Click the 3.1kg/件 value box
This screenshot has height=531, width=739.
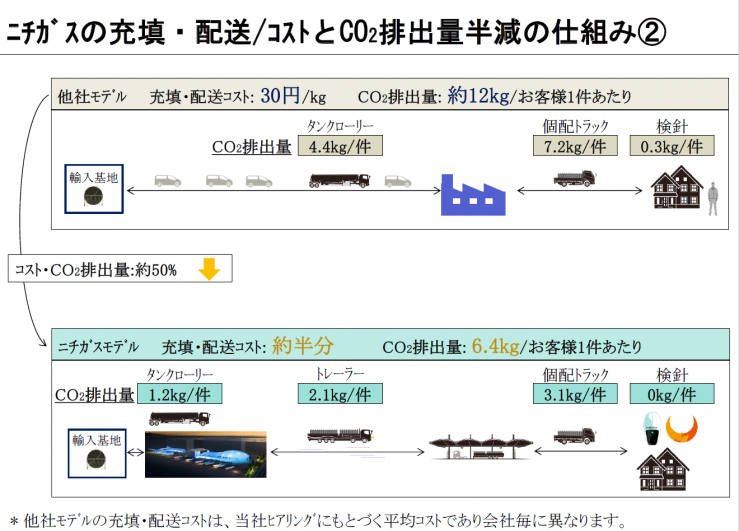coord(575,394)
